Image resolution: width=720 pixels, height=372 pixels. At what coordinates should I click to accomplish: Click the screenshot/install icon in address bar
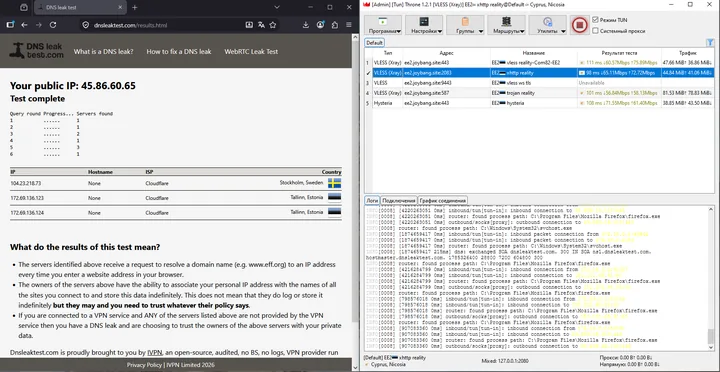point(249,25)
